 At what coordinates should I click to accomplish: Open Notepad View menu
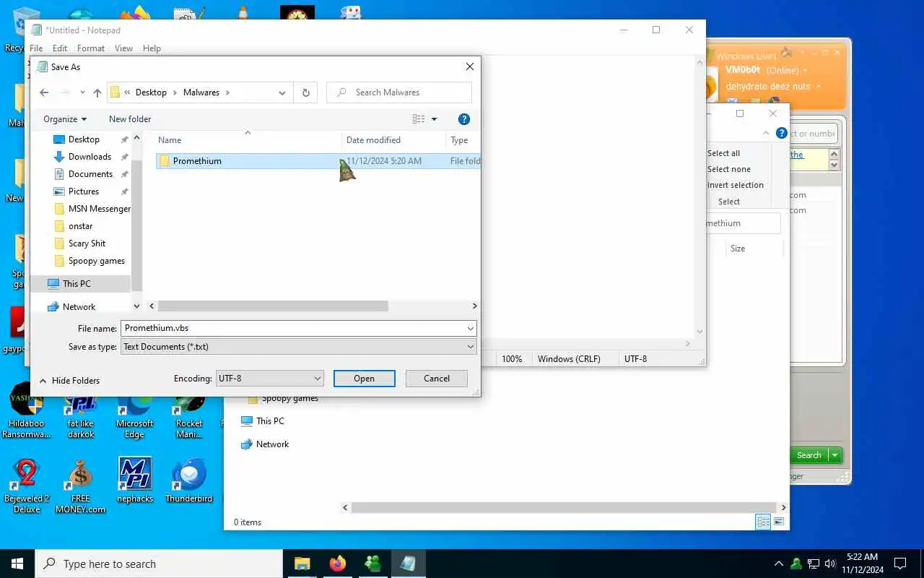pos(124,48)
